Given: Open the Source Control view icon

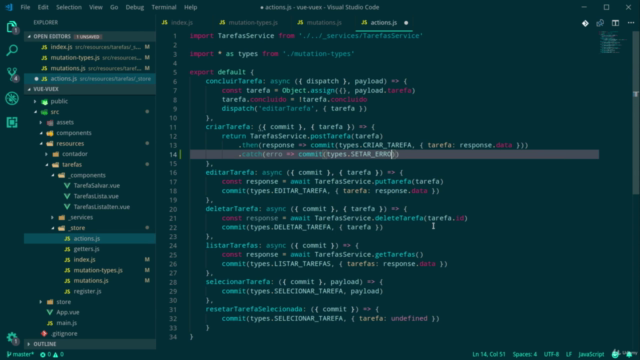Looking at the screenshot, I should [12, 74].
